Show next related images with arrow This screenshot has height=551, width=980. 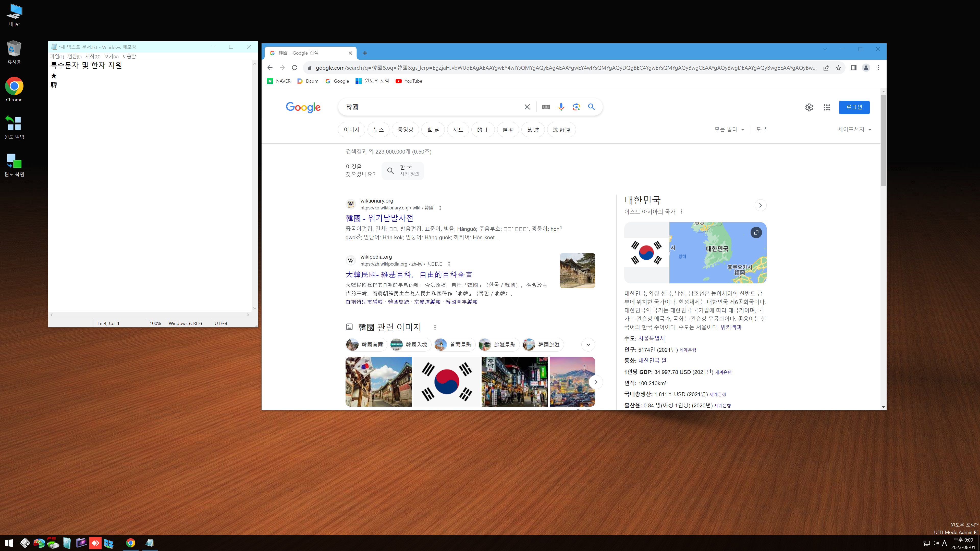click(x=596, y=382)
